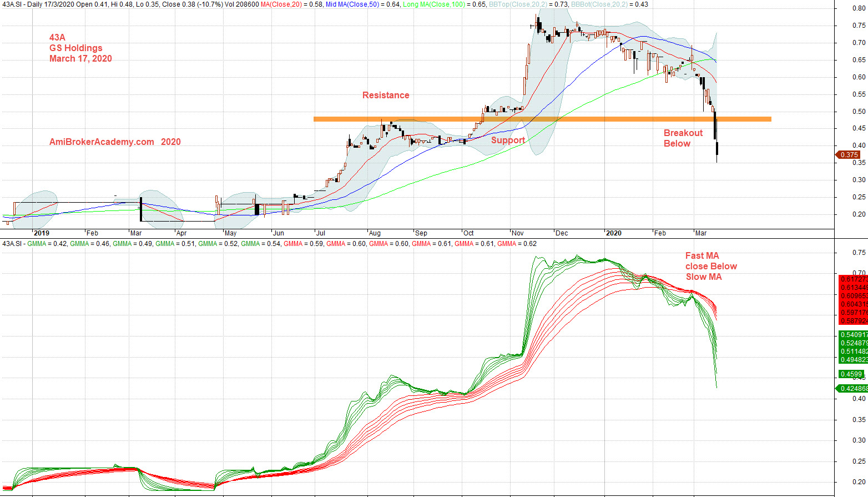This screenshot has height=497, width=868.
Task: Click 0.45 on the upper price axis
Action: coord(859,128)
